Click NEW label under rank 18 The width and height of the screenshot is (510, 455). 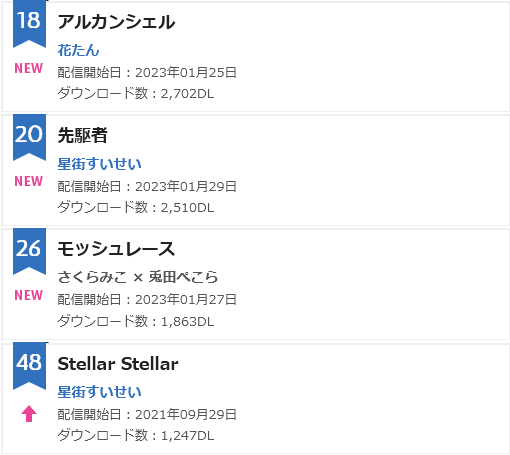click(x=29, y=68)
